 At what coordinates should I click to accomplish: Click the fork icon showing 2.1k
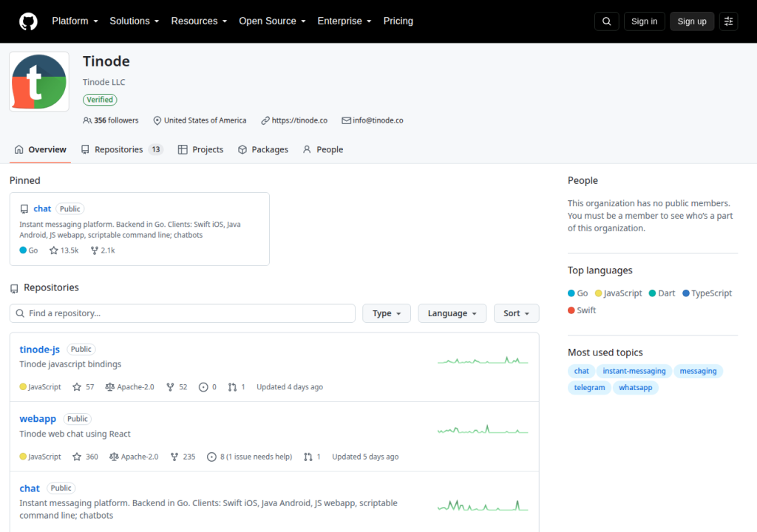tap(95, 250)
